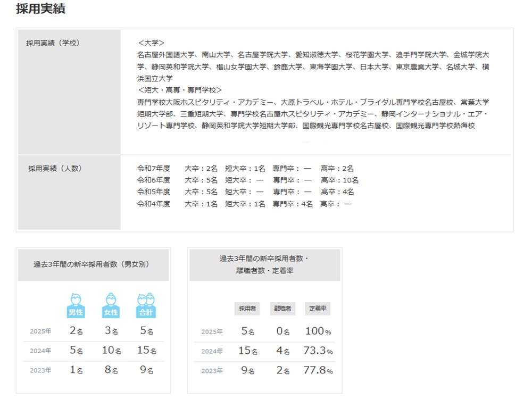Click the 新卒採用者数・離職者数・定着率 panel title
532x399 pixels.
click(x=264, y=264)
